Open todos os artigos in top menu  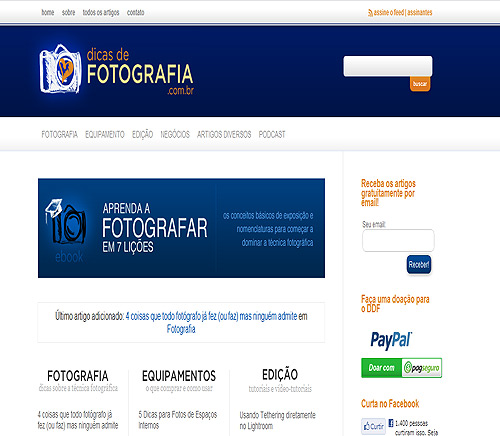[101, 13]
